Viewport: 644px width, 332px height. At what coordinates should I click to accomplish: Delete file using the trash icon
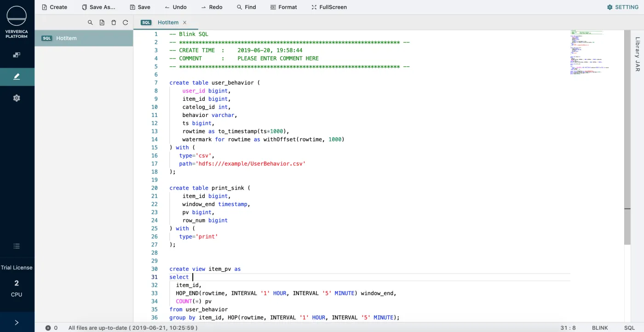[x=114, y=23]
